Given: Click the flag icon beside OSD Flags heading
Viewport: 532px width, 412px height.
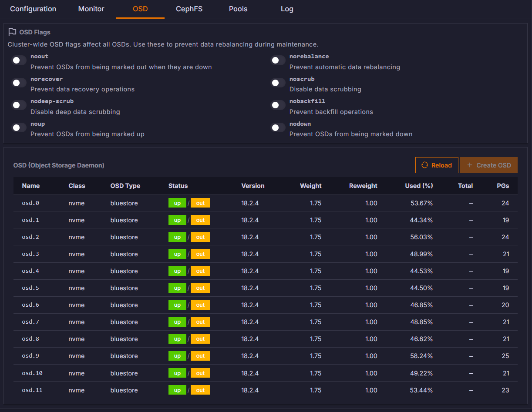Looking at the screenshot, I should click(12, 32).
